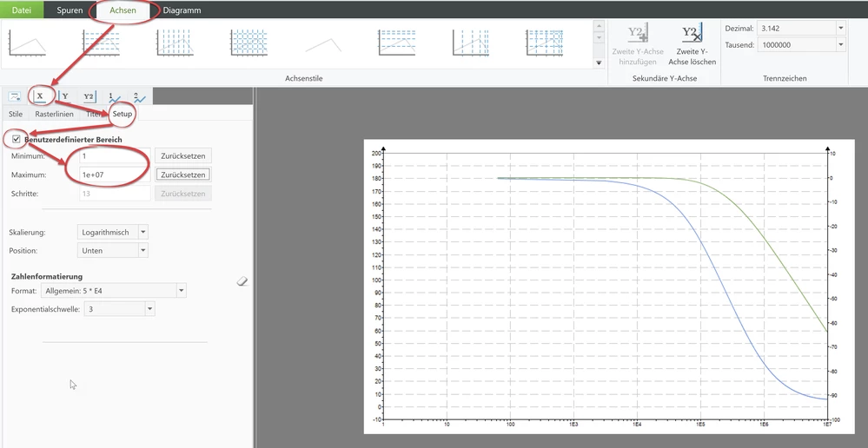The height and width of the screenshot is (448, 868).
Task: Click the Achsenstile group label
Action: [304, 78]
